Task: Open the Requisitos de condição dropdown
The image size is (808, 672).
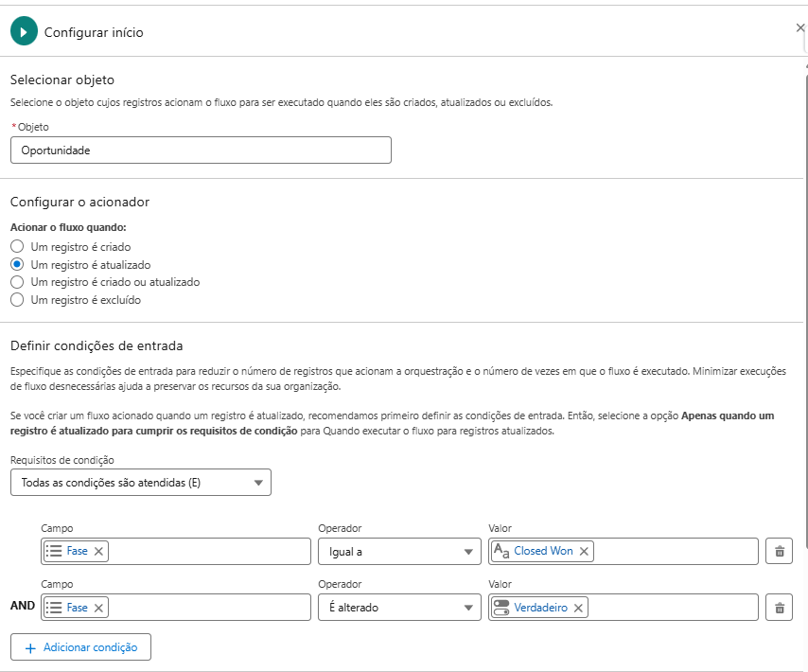Action: (140, 483)
